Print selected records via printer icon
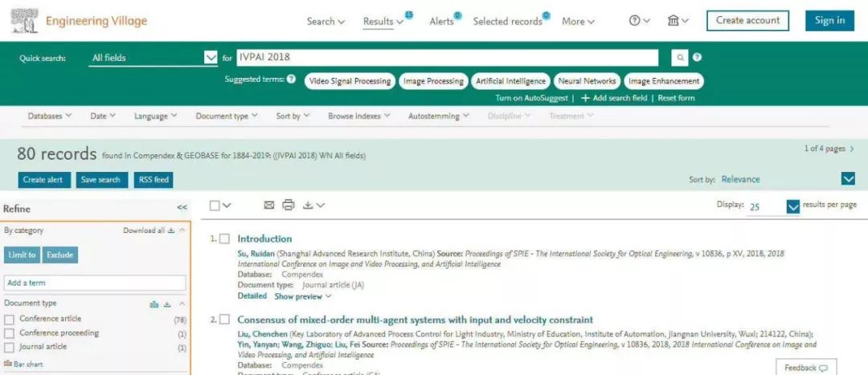This screenshot has height=375, width=868. pyautogui.click(x=289, y=206)
